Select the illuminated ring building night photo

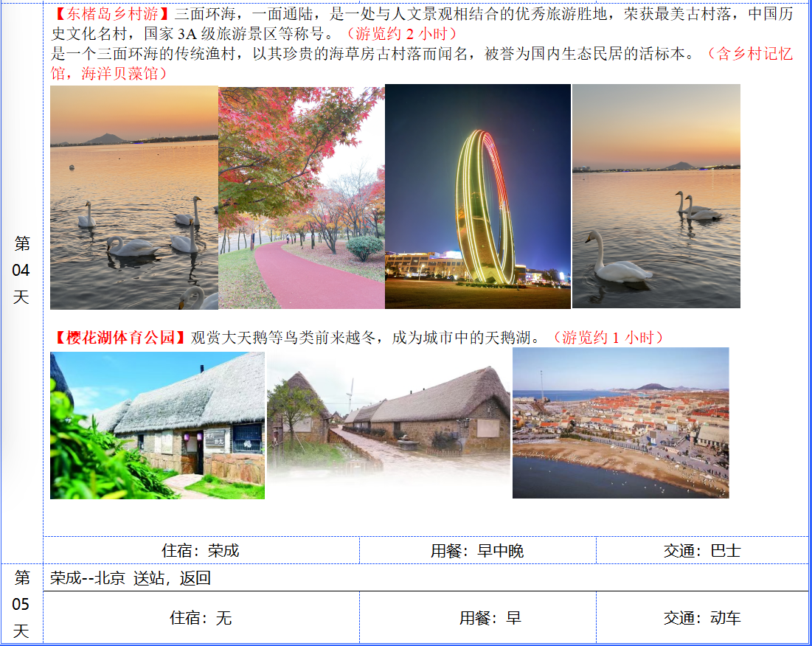click(x=478, y=197)
